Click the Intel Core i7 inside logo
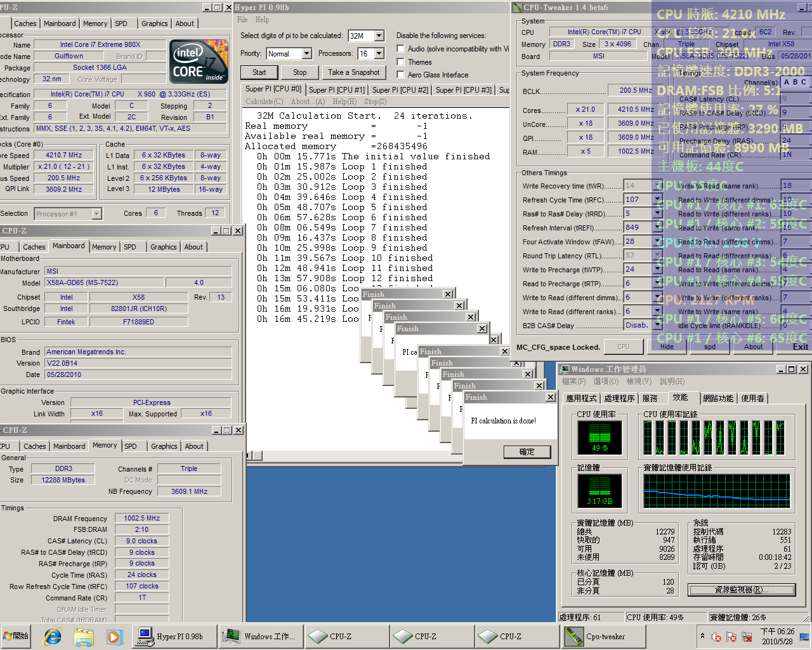The image size is (812, 650). [x=199, y=62]
